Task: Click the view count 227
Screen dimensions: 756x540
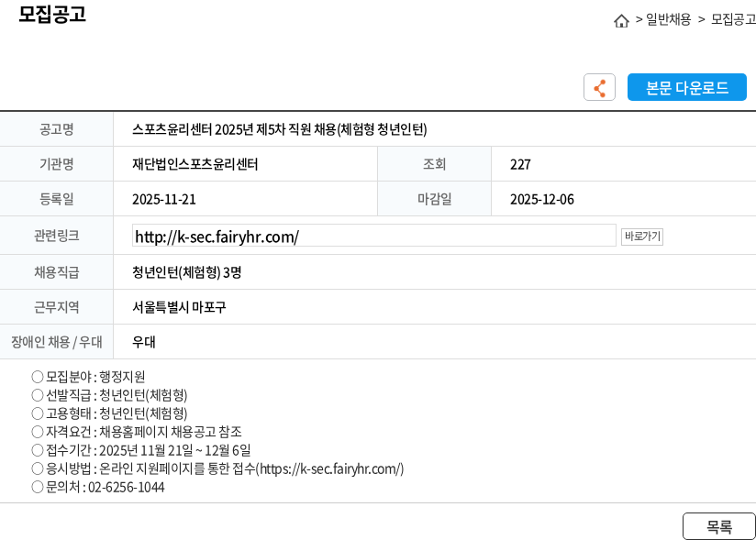Action: click(520, 165)
